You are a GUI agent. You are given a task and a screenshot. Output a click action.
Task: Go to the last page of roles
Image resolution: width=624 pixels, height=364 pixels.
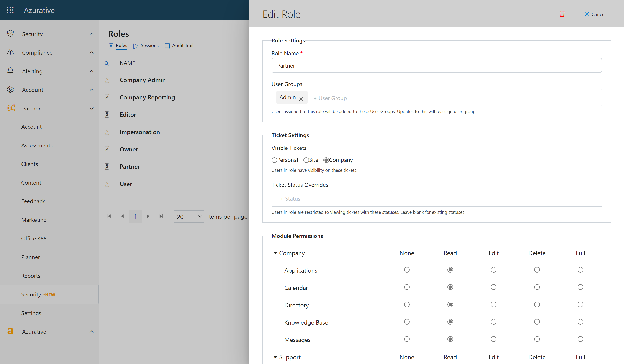(x=161, y=216)
